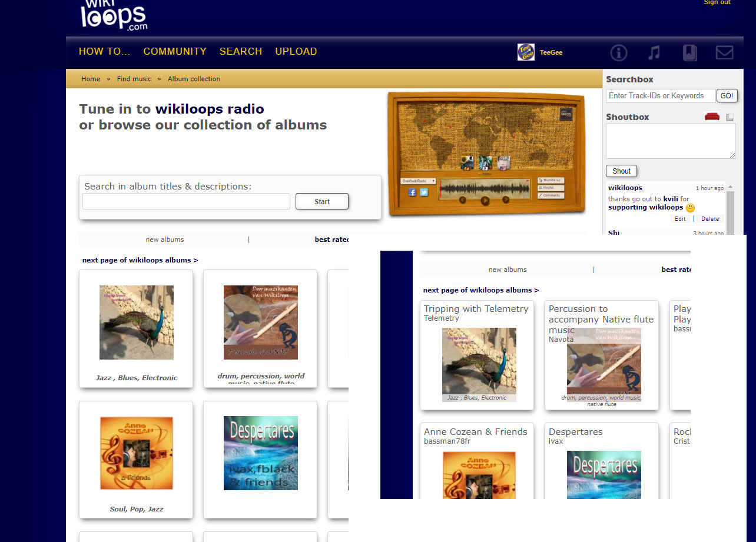Open wikiloops author name in the shoutbox
The height and width of the screenshot is (542, 756).
(x=625, y=188)
